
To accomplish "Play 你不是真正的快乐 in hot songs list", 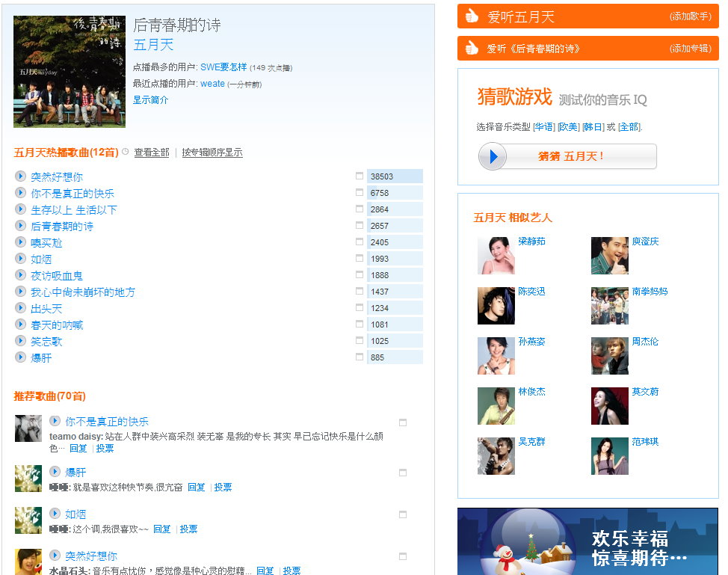I will pos(20,192).
